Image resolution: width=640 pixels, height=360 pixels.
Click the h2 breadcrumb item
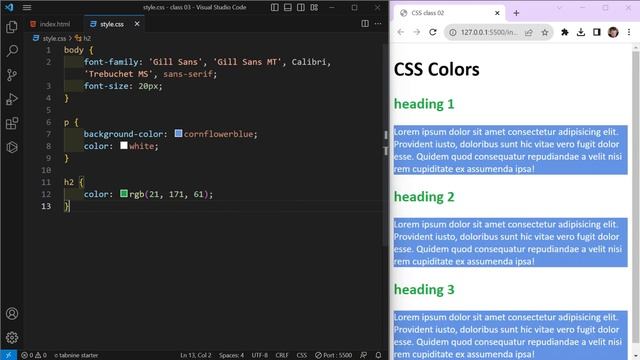tap(83, 38)
